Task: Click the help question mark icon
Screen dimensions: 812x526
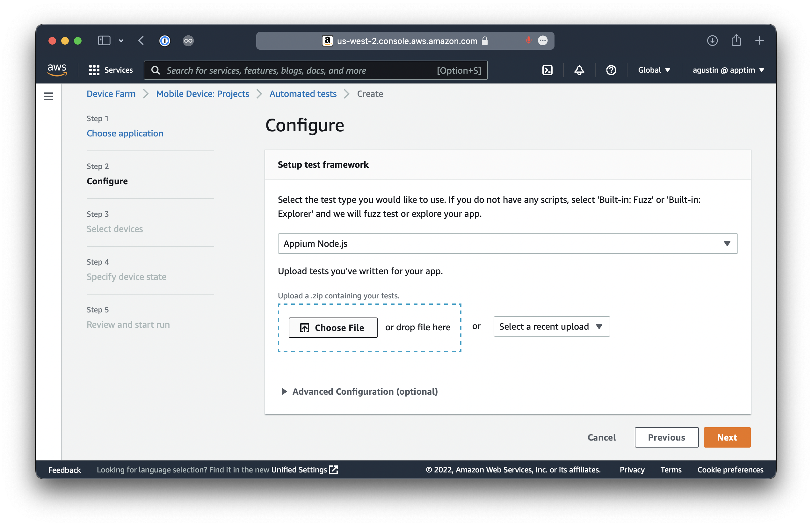Action: [611, 70]
